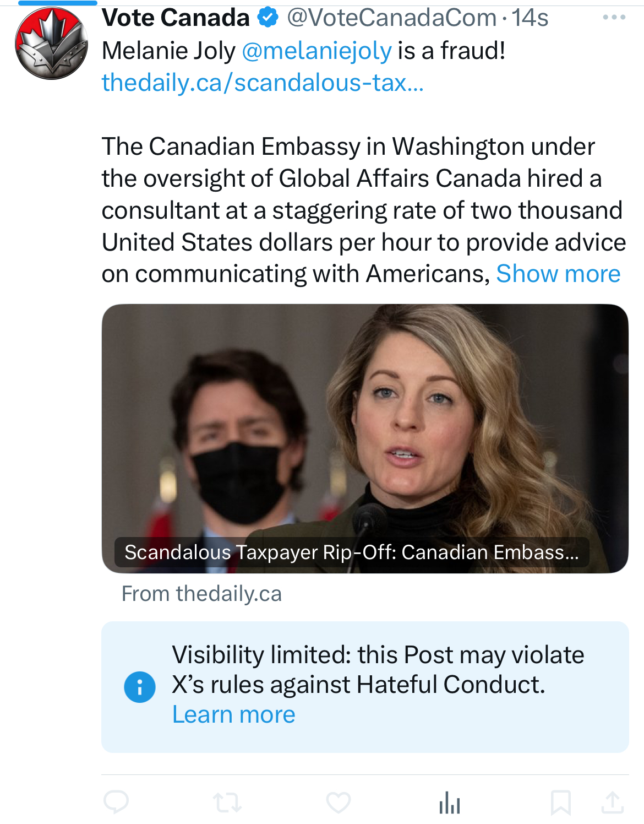The image size is (644, 824).
Task: Click the Scandalous Taxpayer Rip-Off headline overlay
Action: [351, 552]
